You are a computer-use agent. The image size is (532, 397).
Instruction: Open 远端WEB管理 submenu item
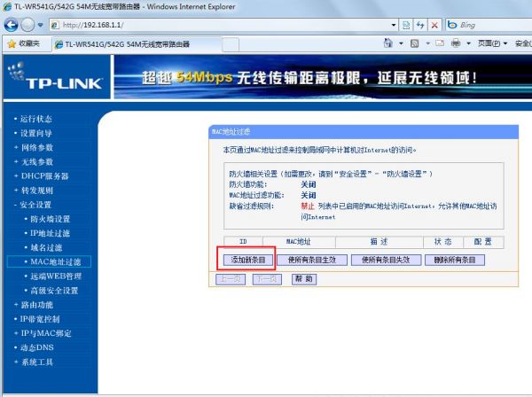click(x=56, y=276)
